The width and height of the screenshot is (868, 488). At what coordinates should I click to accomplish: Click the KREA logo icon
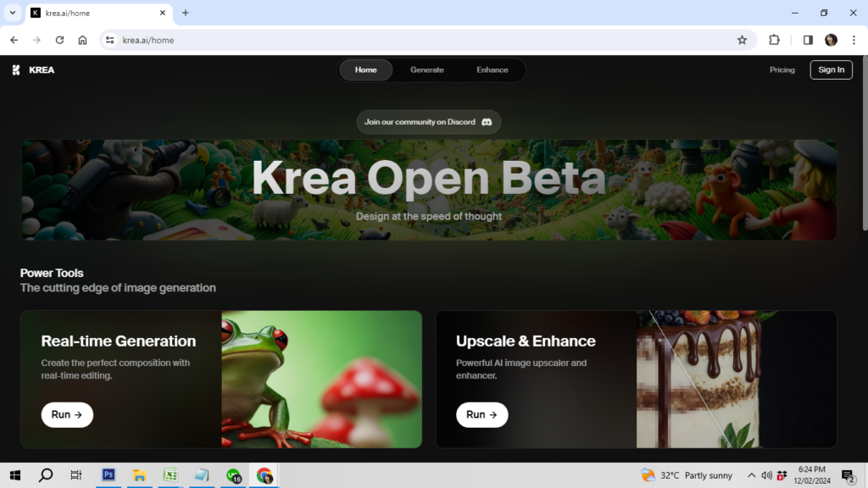pyautogui.click(x=16, y=70)
